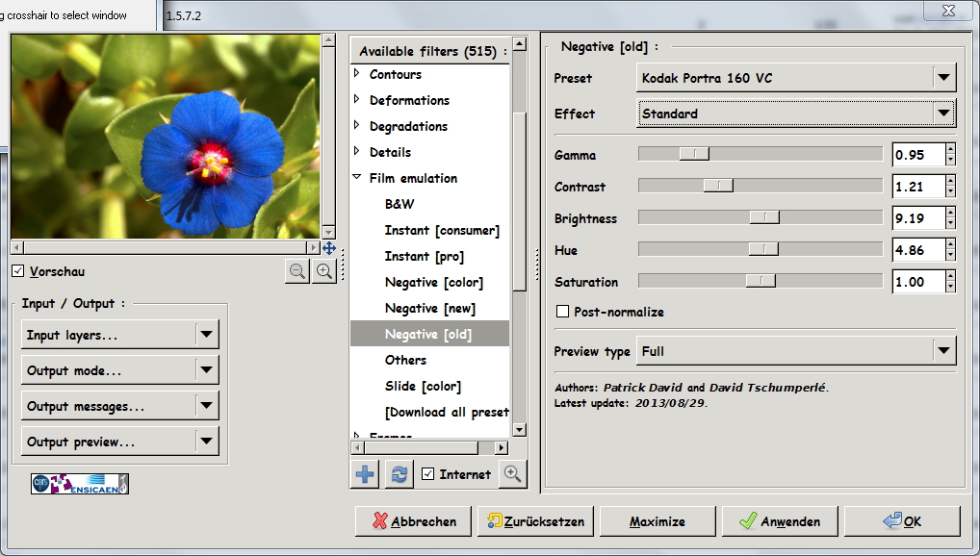Image resolution: width=980 pixels, height=556 pixels.
Task: Click the Contrast slider handle
Action: pos(718,186)
